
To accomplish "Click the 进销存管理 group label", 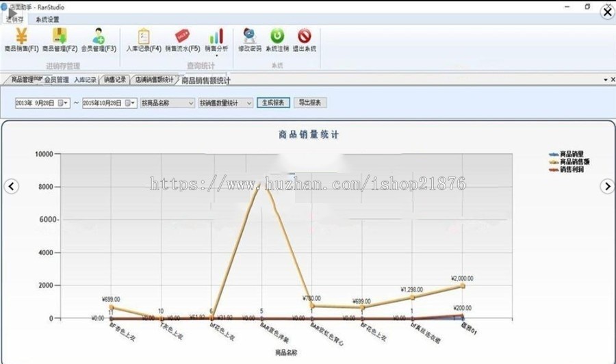I will pyautogui.click(x=63, y=66).
